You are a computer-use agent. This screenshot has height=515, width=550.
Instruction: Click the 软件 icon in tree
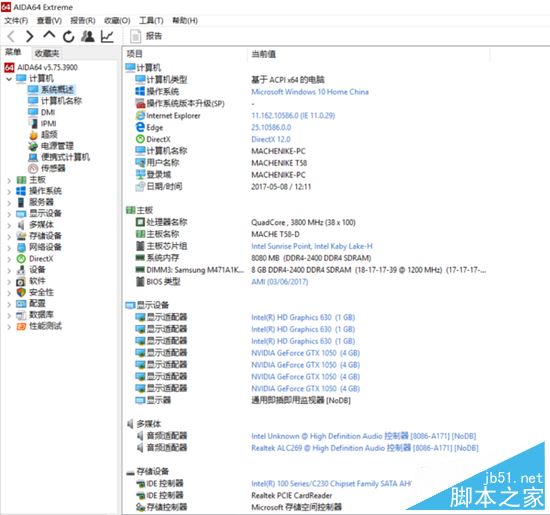tap(21, 281)
